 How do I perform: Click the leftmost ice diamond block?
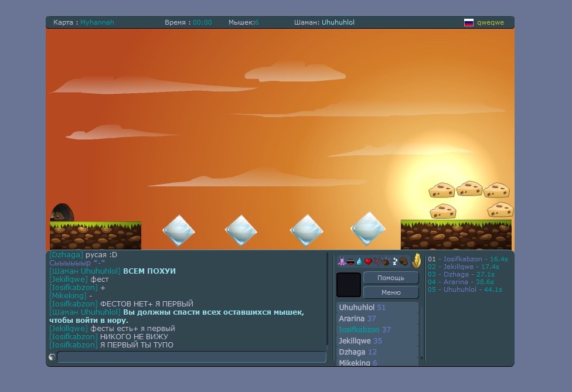coord(178,230)
